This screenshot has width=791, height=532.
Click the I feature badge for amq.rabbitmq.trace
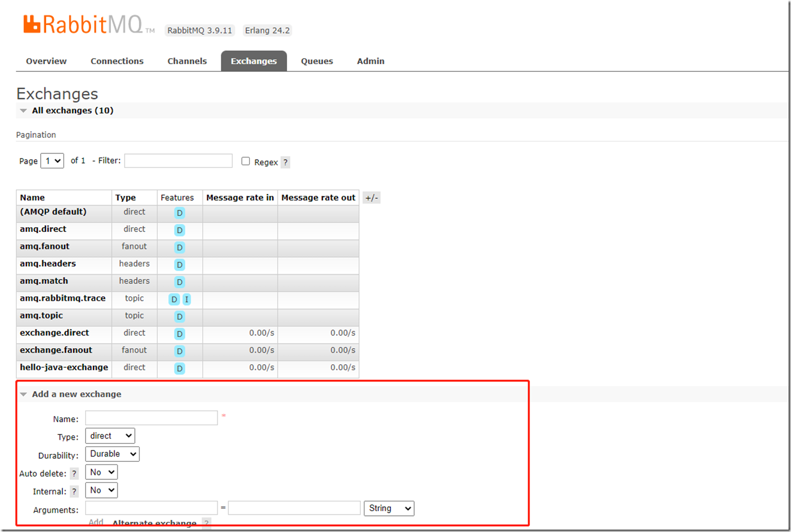(x=187, y=300)
